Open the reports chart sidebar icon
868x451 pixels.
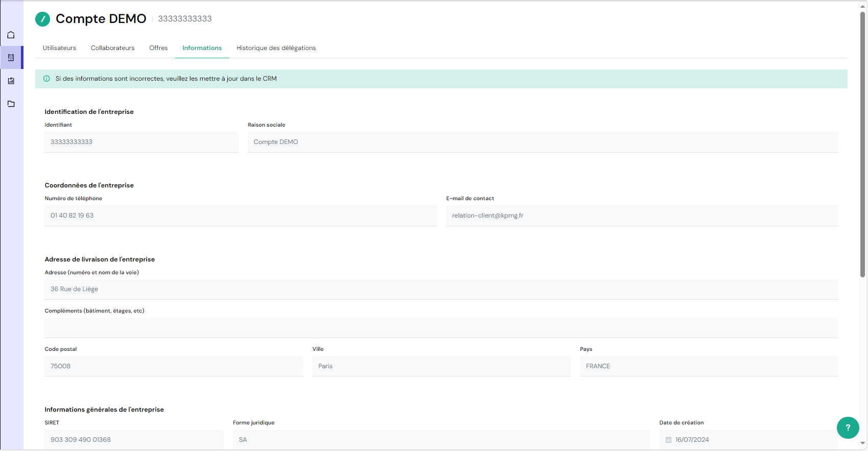click(11, 81)
